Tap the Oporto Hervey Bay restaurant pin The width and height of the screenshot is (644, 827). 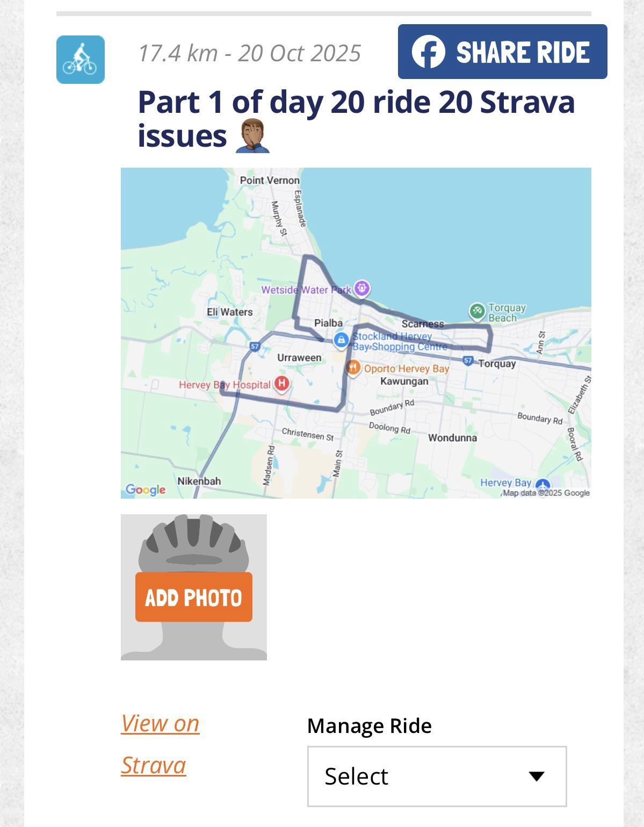[x=353, y=368]
